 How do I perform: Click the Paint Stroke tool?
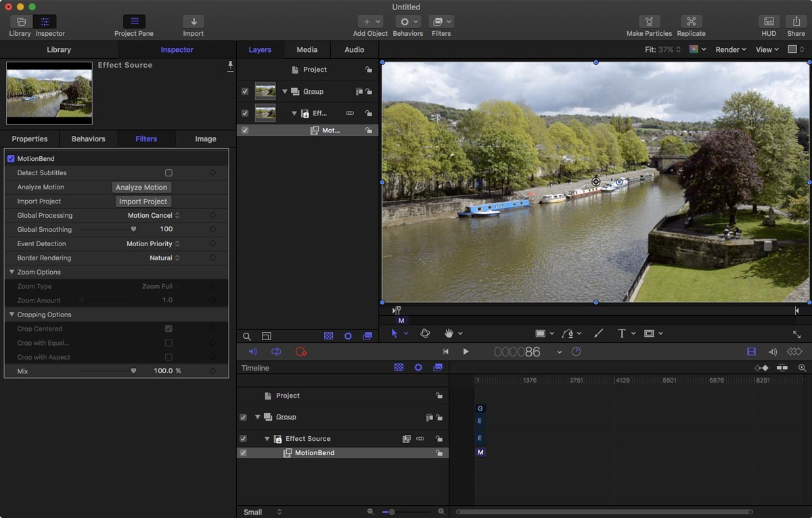coord(598,333)
